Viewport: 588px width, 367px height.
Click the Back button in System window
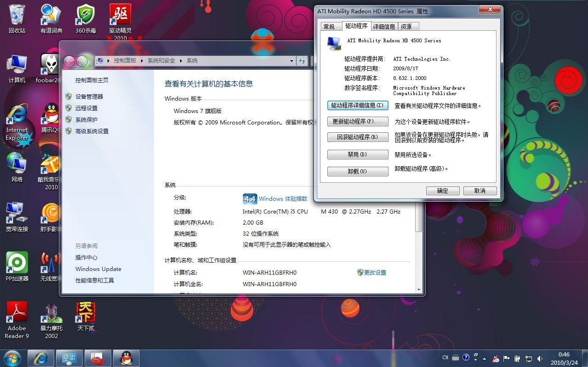[69, 61]
